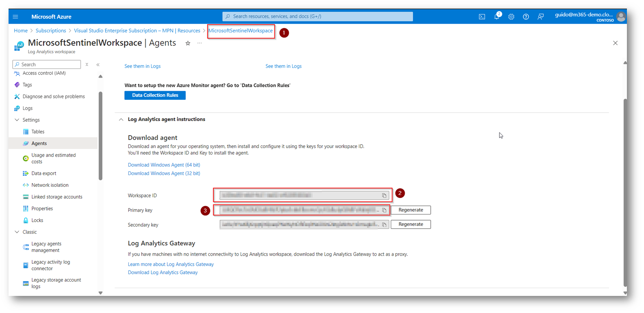The height and width of the screenshot is (313, 644).
Task: Click the main pane vertical scrollbar
Action: pyautogui.click(x=625, y=192)
